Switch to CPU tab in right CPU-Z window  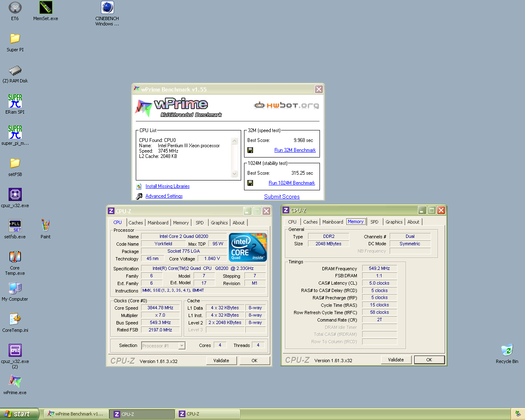[x=292, y=222]
